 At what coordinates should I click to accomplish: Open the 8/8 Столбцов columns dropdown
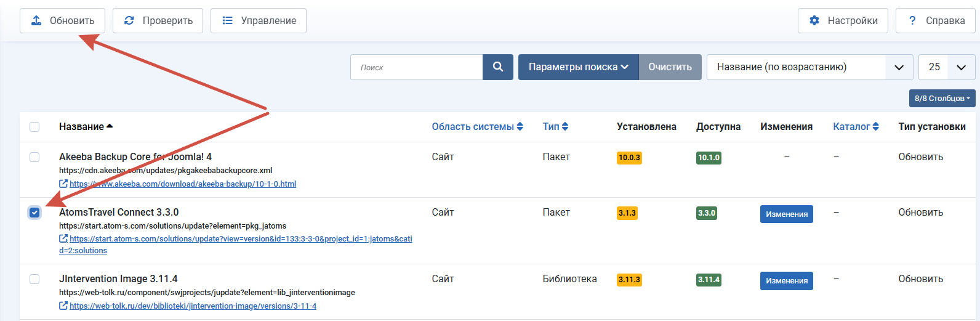tap(942, 99)
